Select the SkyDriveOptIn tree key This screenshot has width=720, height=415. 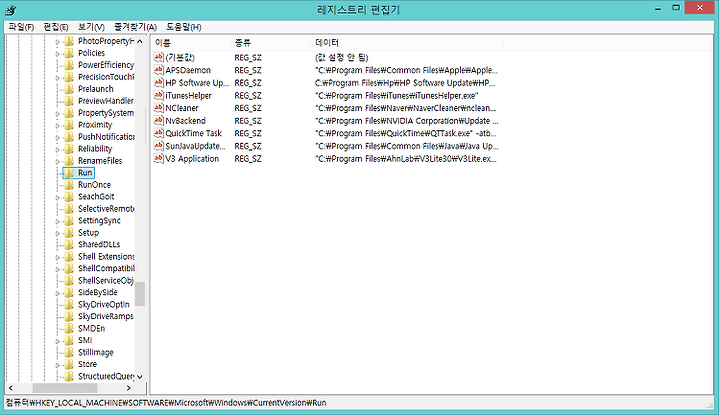[104, 304]
